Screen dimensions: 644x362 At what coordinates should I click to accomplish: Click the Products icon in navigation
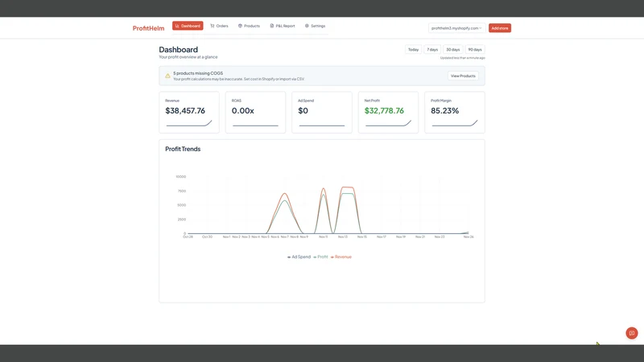coord(240,26)
